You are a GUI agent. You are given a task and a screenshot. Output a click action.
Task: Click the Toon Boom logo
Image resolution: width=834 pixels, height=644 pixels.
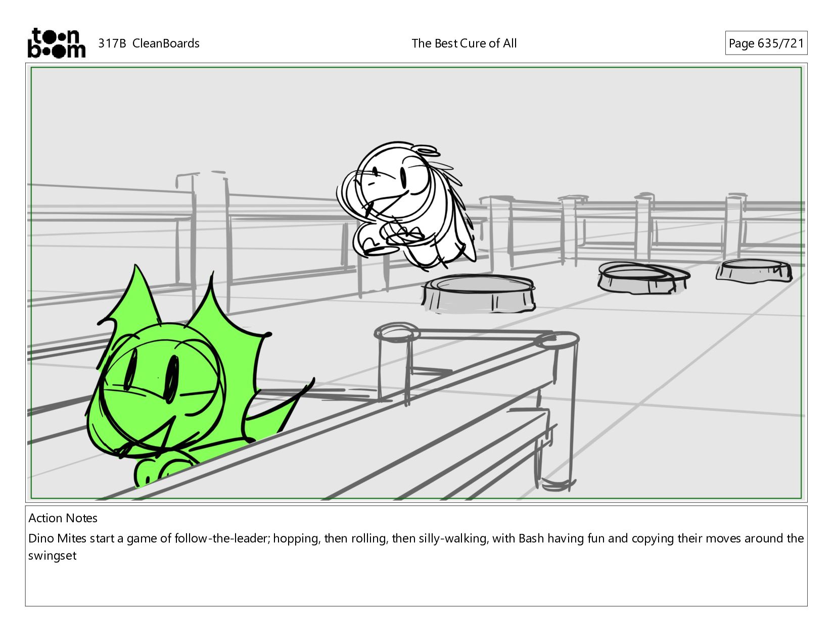coord(56,43)
